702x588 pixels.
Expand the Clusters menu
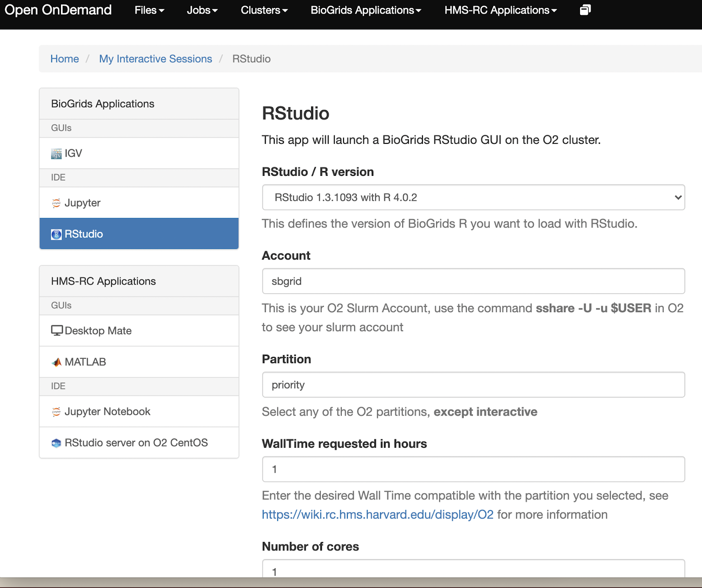click(x=265, y=10)
